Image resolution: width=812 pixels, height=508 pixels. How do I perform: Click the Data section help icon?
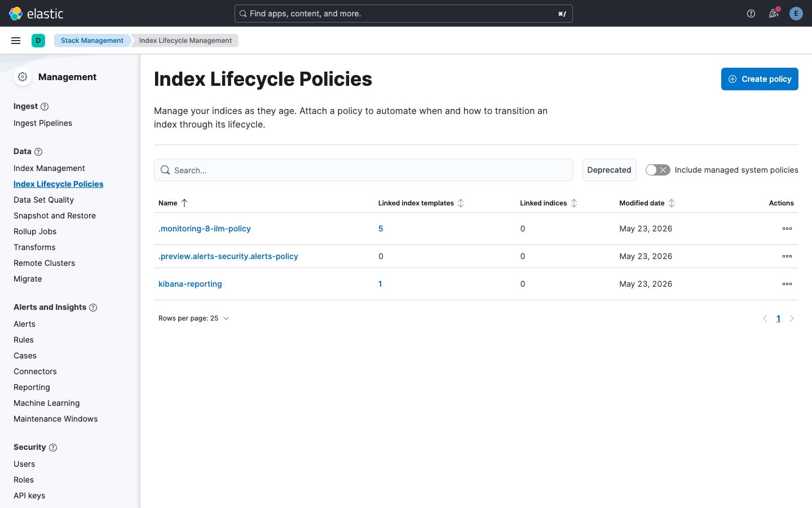[x=38, y=152]
